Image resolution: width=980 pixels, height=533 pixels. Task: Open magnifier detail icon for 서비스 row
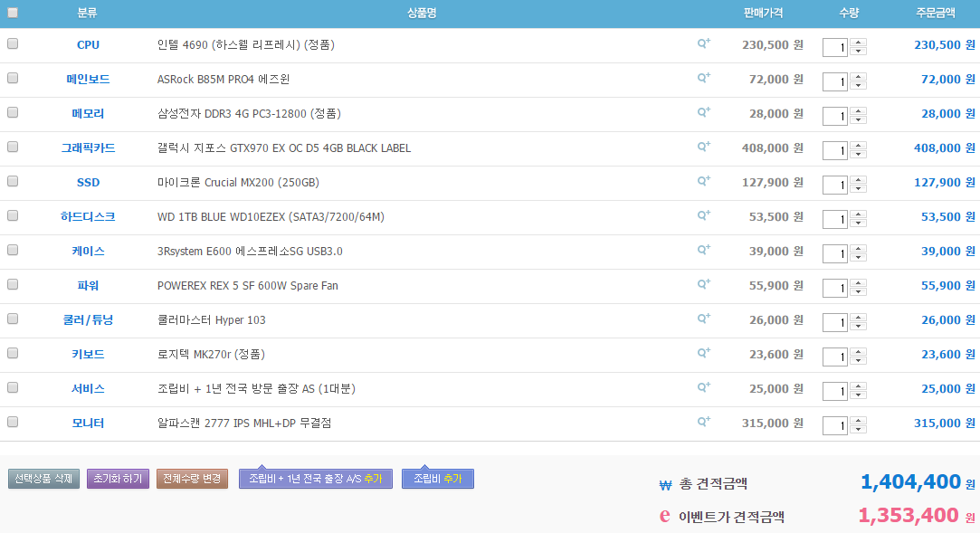[704, 387]
